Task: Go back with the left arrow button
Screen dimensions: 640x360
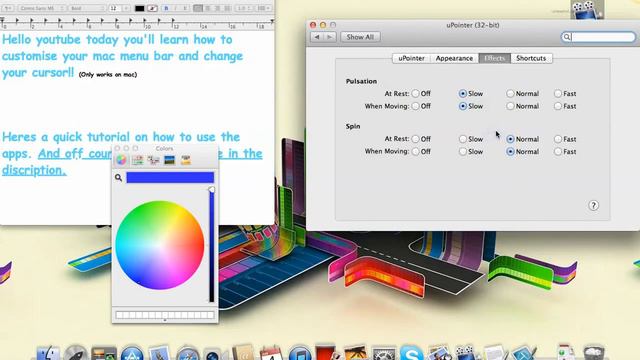Action: coord(317,37)
